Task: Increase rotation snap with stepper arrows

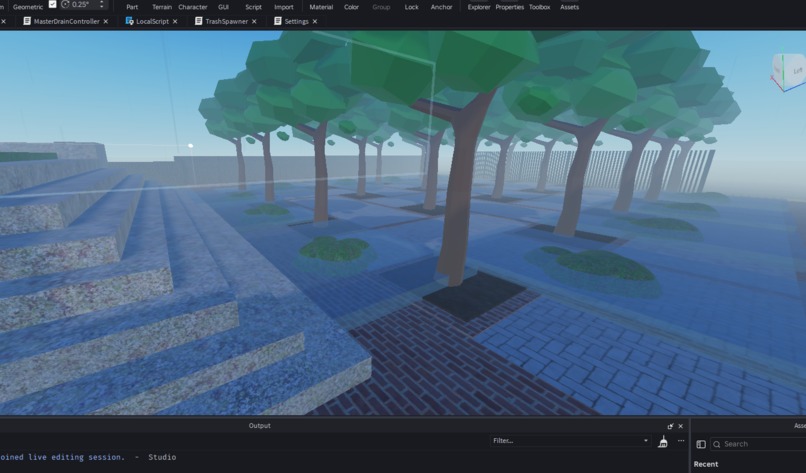Action: tap(101, 2)
